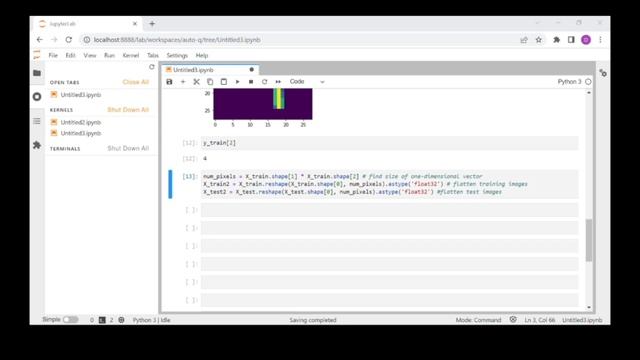Toggle browser side panel icon

(x=571, y=40)
